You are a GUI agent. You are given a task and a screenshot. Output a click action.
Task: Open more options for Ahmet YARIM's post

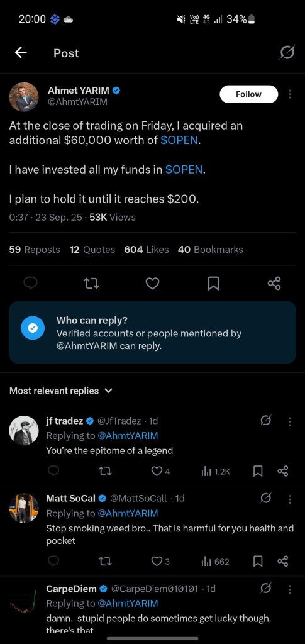point(291,94)
